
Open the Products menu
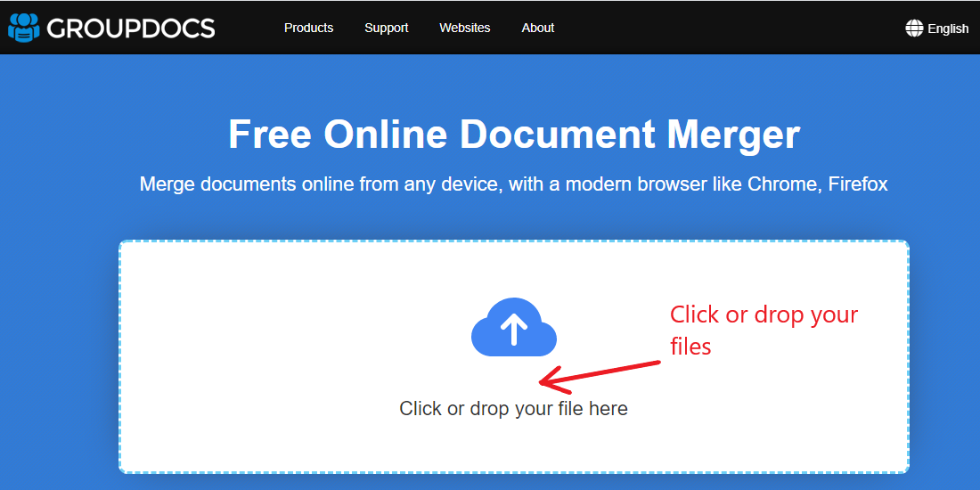tap(308, 28)
